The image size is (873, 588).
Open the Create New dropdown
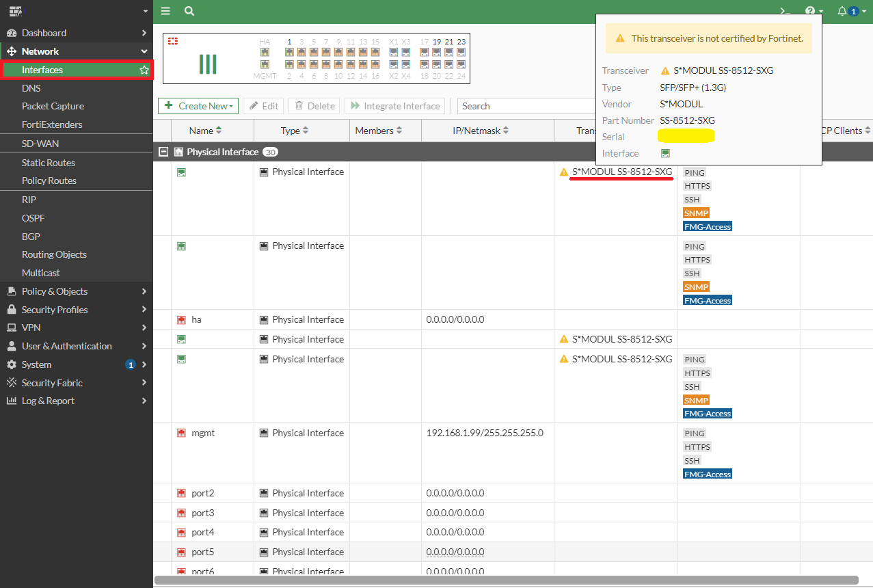point(198,106)
